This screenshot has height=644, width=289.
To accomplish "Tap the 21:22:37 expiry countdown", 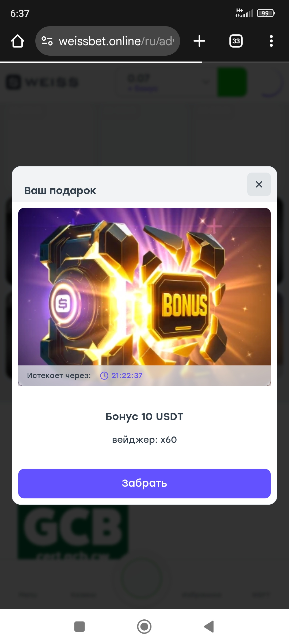I will pos(127,376).
